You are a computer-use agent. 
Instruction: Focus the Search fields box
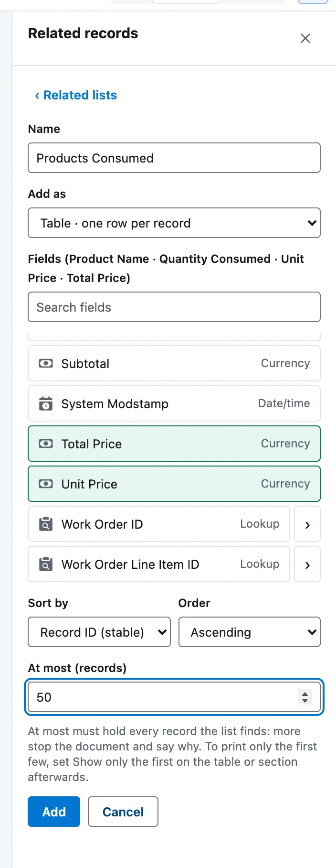click(x=174, y=307)
